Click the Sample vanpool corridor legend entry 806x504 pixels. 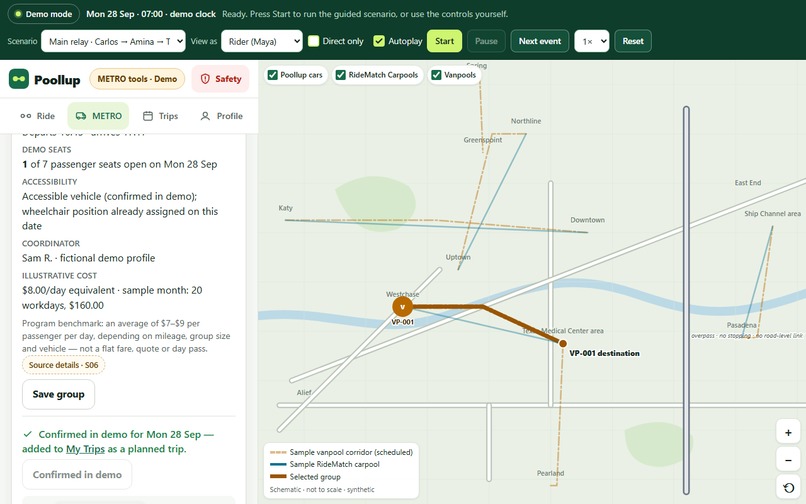(341, 452)
